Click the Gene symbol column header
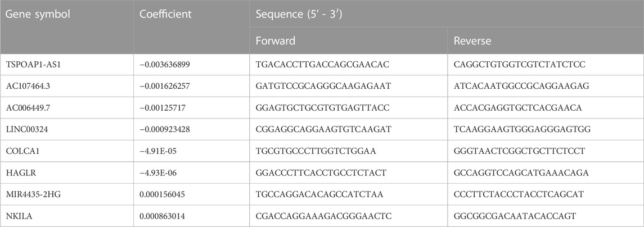Image resolution: width=644 pixels, height=227 pixels. click(66, 26)
